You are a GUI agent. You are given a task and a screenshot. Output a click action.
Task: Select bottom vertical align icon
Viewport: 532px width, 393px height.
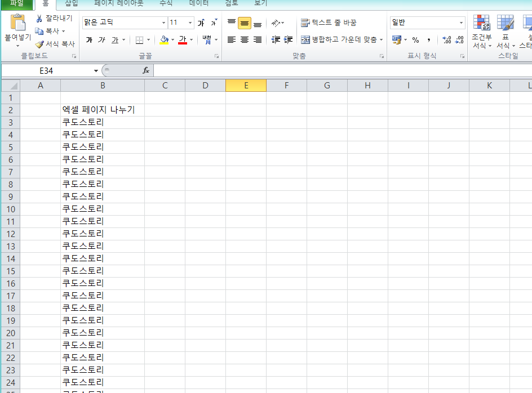pos(258,23)
